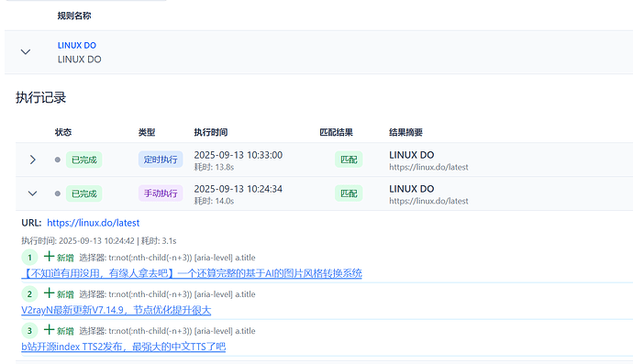Click the gray status dot in 10:33:00 row
Image resolution: width=633 pixels, height=364 pixels.
pyautogui.click(x=58, y=160)
